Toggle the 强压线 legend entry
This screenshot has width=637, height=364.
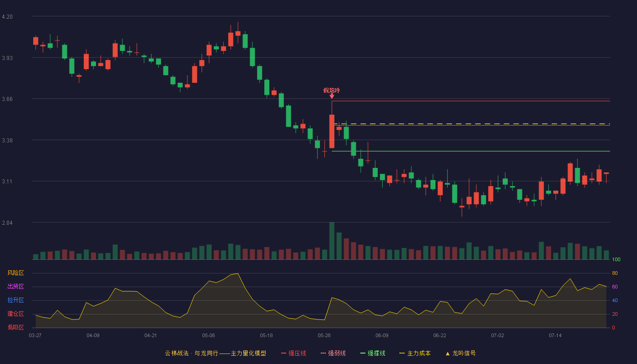[293, 353]
